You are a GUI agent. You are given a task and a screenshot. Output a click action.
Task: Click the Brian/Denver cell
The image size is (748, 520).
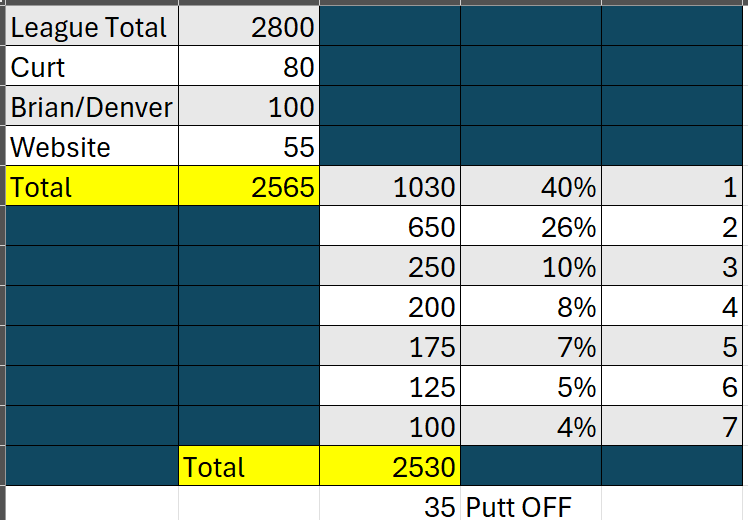pos(91,107)
